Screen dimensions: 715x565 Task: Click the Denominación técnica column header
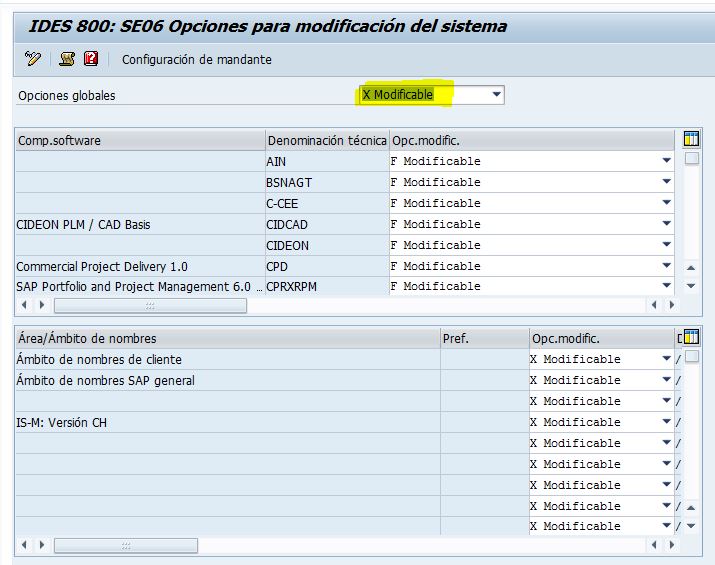[x=326, y=141]
